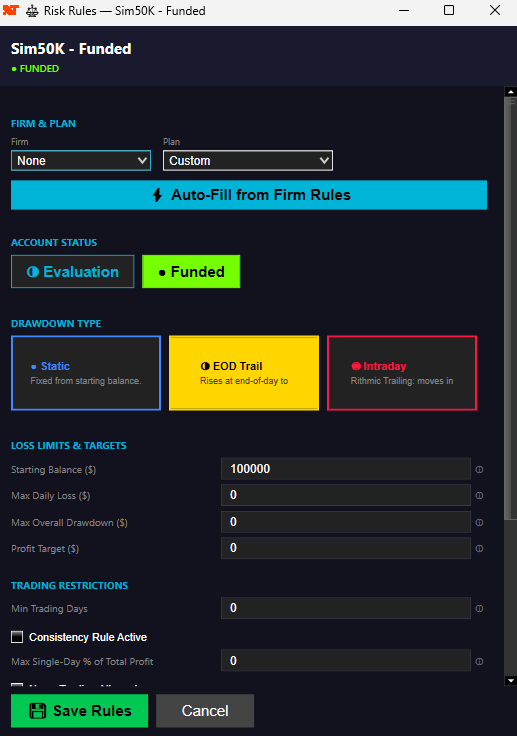Choose EOD Trail drawdown type

click(x=244, y=373)
